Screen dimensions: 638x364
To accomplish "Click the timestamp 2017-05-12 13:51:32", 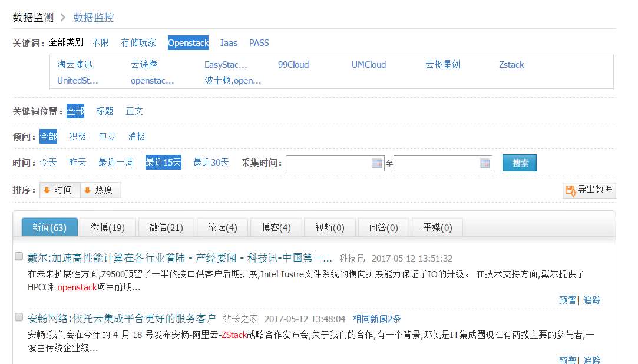I will click(412, 258).
